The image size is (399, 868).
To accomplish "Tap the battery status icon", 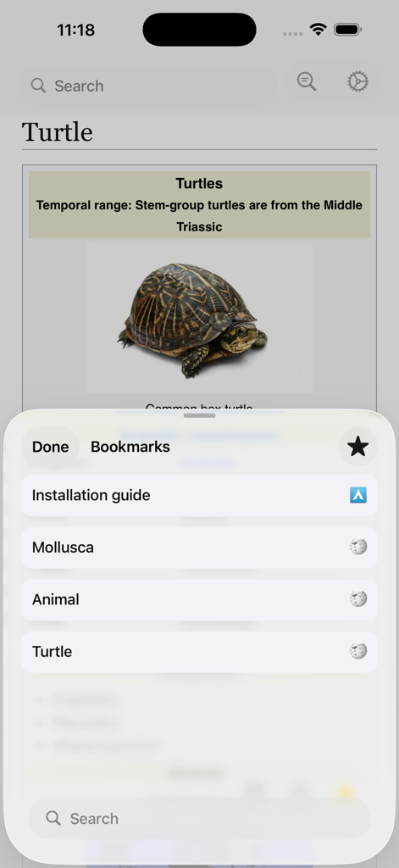I will click(x=347, y=30).
